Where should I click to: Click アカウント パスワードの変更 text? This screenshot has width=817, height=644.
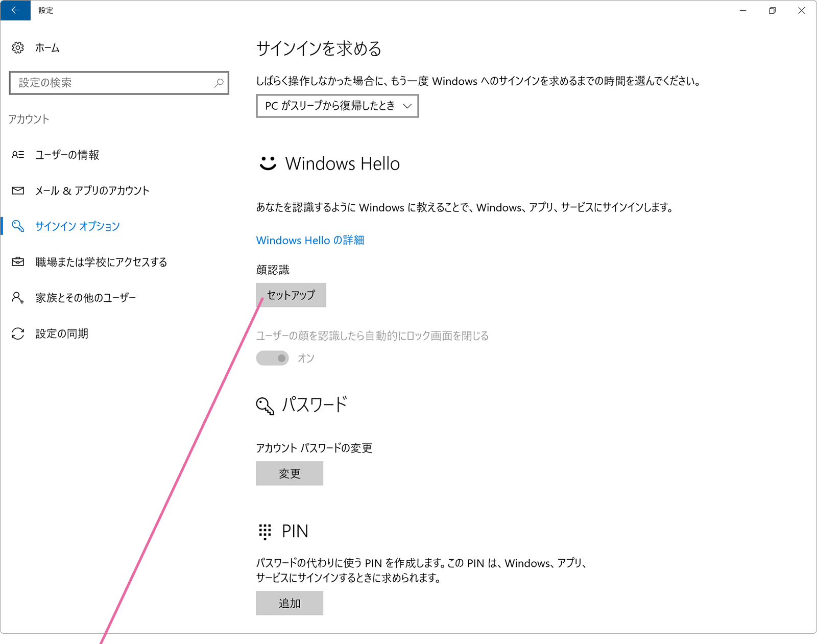point(314,448)
